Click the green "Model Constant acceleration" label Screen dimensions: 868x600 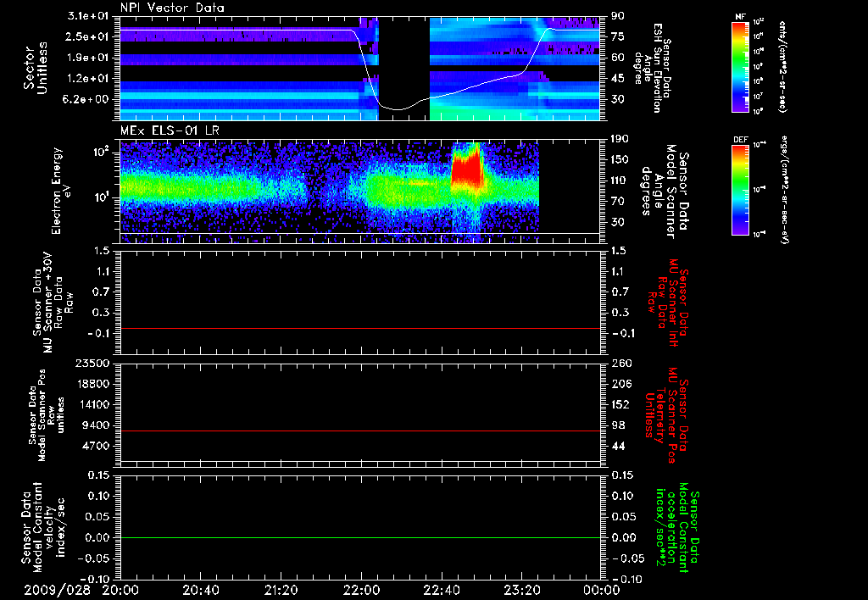(x=678, y=527)
